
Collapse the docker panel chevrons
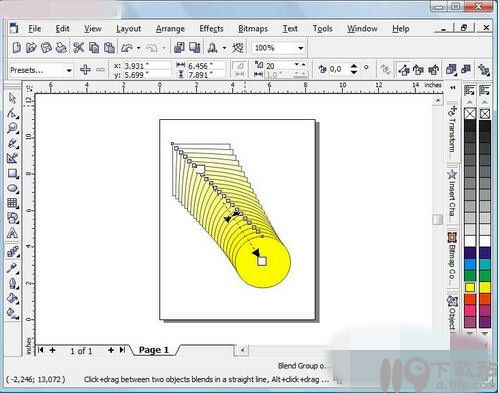(x=453, y=88)
